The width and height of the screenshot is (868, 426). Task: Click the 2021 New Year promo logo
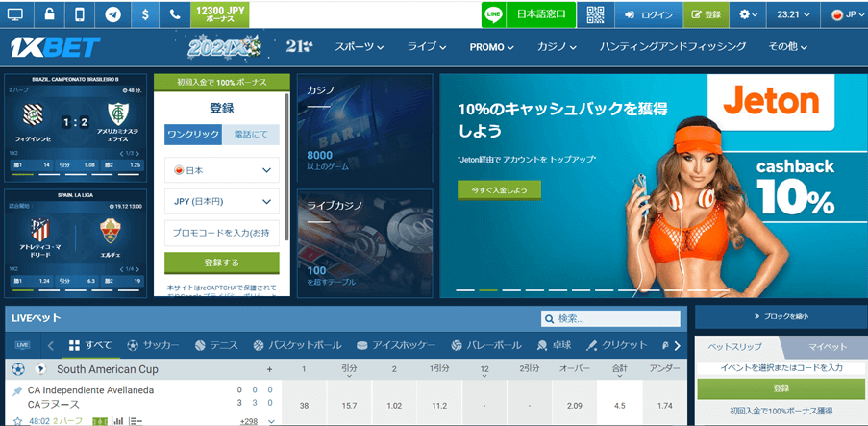pos(224,48)
